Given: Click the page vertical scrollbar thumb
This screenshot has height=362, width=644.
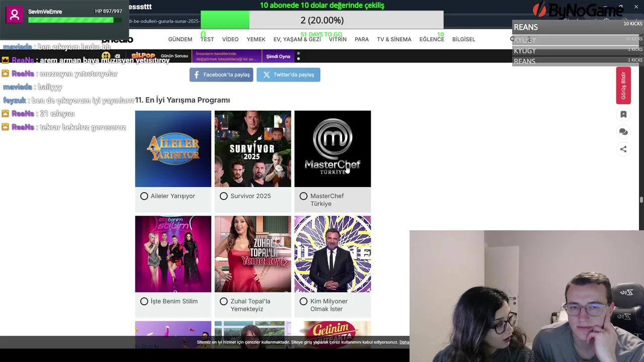Looking at the screenshot, I should click(x=641, y=200).
